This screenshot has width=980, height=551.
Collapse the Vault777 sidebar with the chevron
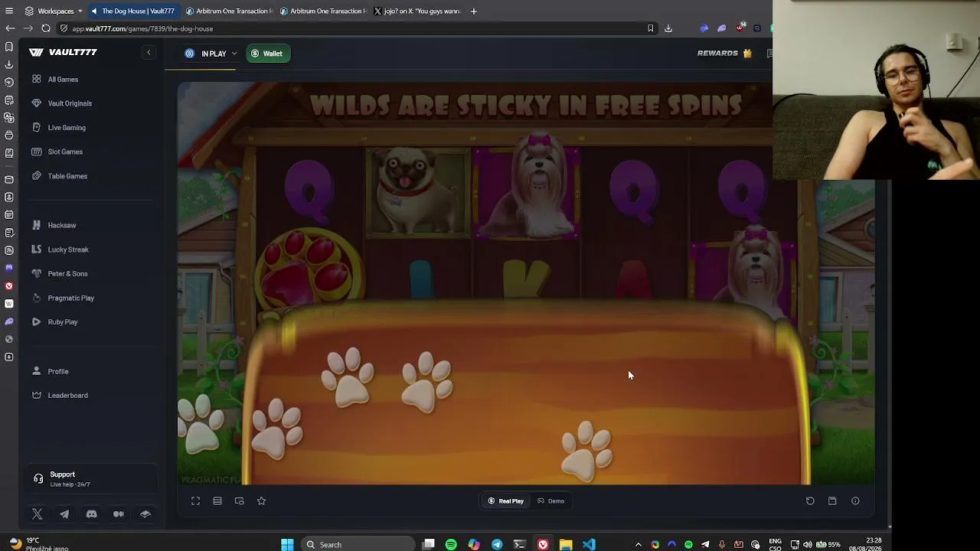point(149,52)
